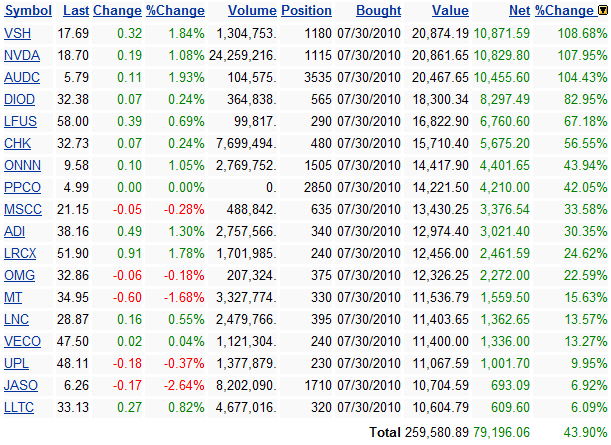Select LLTC percent gain 6.09%
This screenshot has height=445, width=611.
589,408
